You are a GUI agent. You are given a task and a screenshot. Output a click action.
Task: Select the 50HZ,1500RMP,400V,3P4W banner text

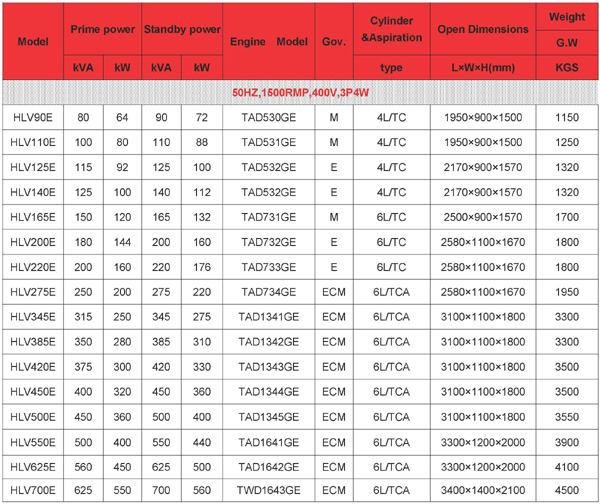click(300, 93)
